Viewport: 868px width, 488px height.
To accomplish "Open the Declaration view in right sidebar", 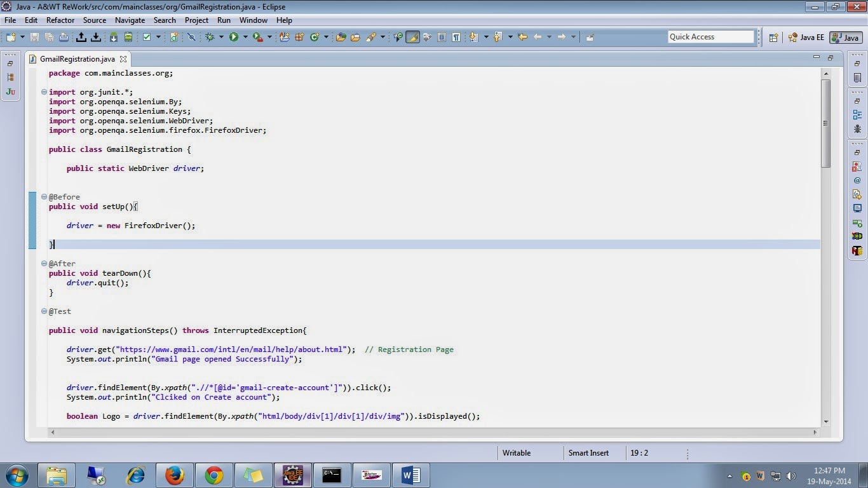I will point(857,194).
